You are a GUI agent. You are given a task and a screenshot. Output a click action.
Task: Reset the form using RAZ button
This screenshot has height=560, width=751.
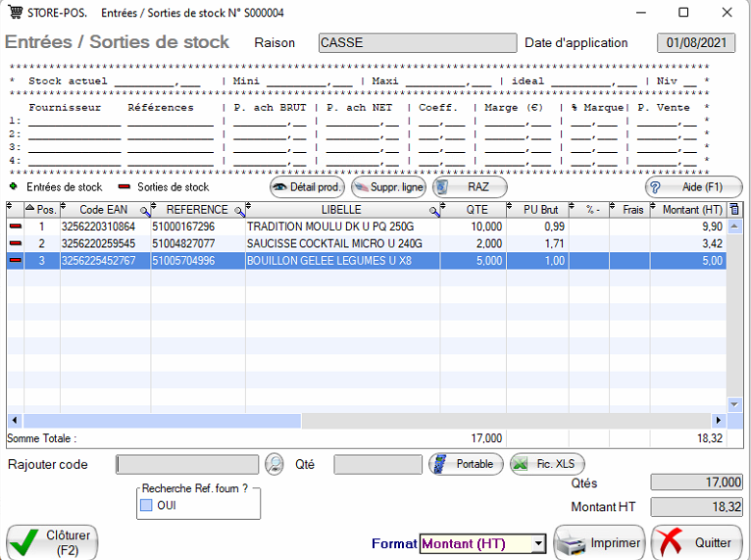470,186
